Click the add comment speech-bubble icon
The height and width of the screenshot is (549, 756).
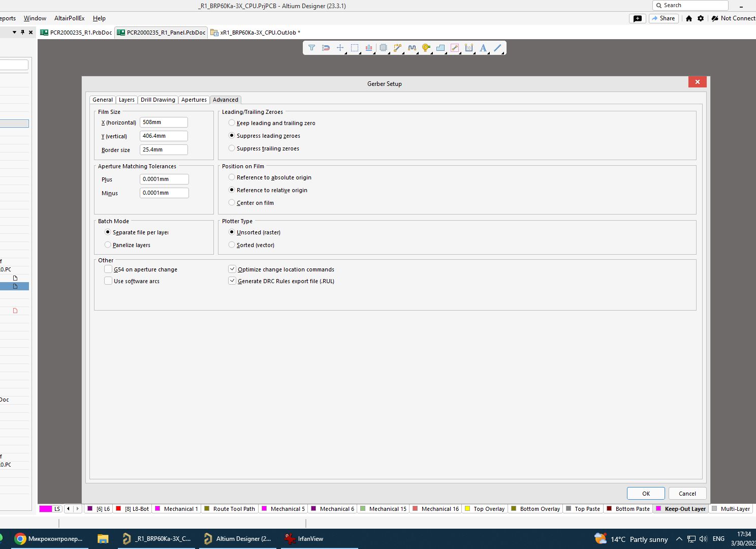coord(638,18)
